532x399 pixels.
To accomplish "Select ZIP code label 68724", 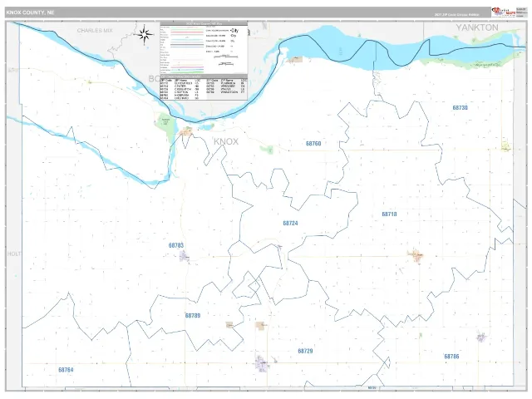I will (x=290, y=223).
